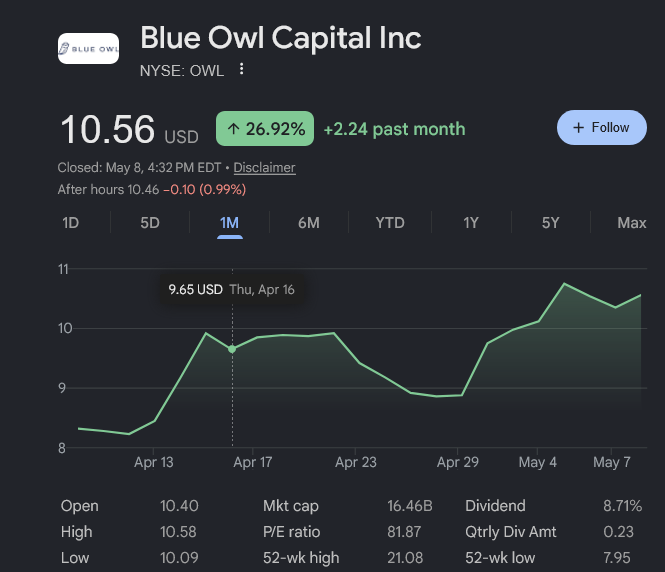Click the 'NYSE: OWL' ticker text
This screenshot has height=572, width=665.
[182, 71]
